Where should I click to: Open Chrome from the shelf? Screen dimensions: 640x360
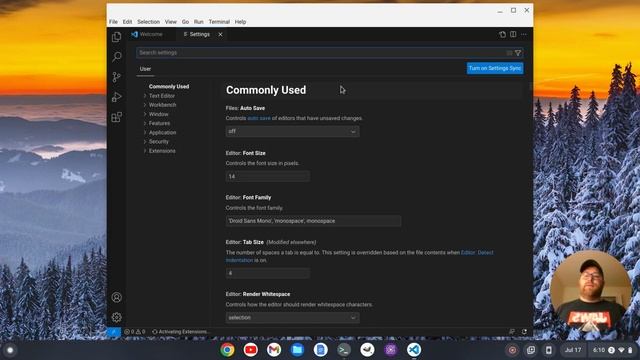[x=227, y=350]
